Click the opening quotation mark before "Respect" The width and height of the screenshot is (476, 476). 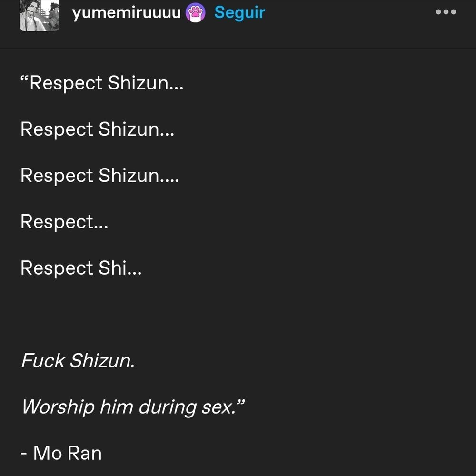pyautogui.click(x=24, y=79)
